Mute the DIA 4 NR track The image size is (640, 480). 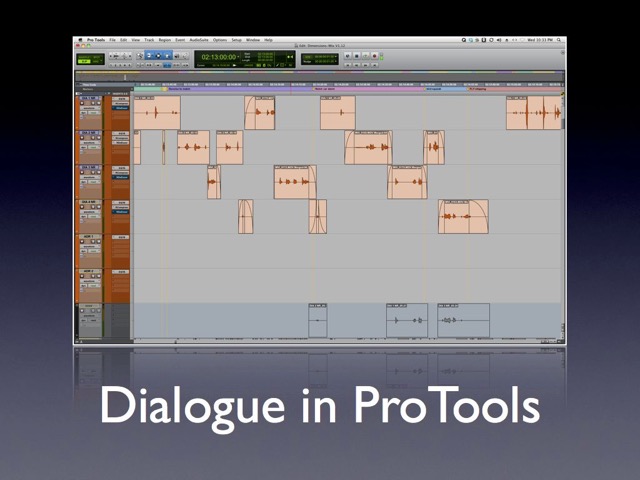[98, 207]
